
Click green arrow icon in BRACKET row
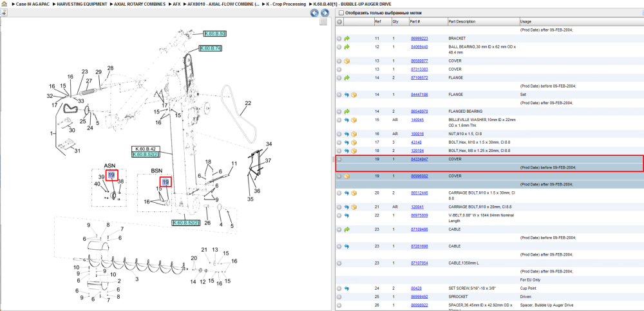pos(347,38)
